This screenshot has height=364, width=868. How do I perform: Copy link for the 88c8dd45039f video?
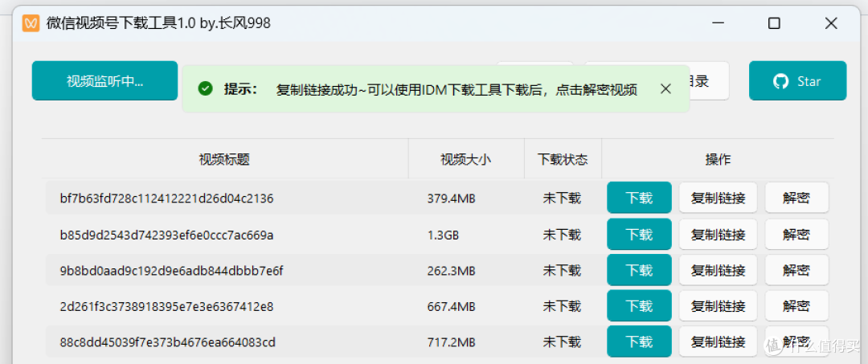click(718, 342)
